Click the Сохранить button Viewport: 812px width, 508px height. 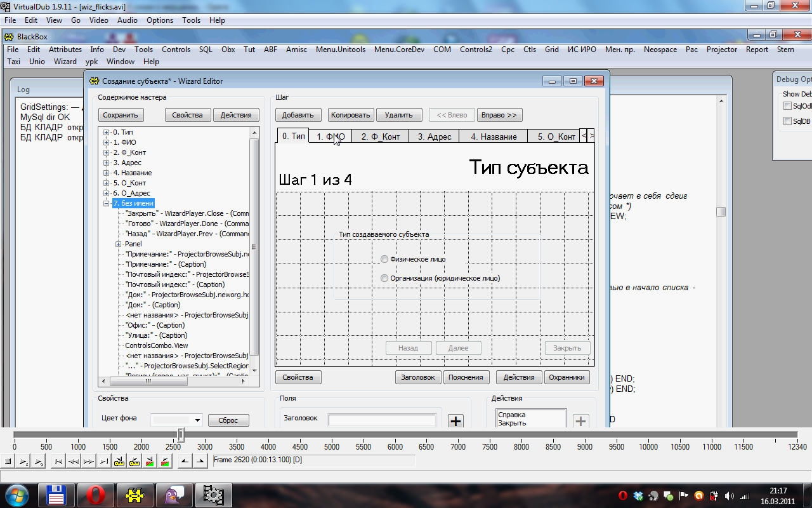pyautogui.click(x=121, y=115)
